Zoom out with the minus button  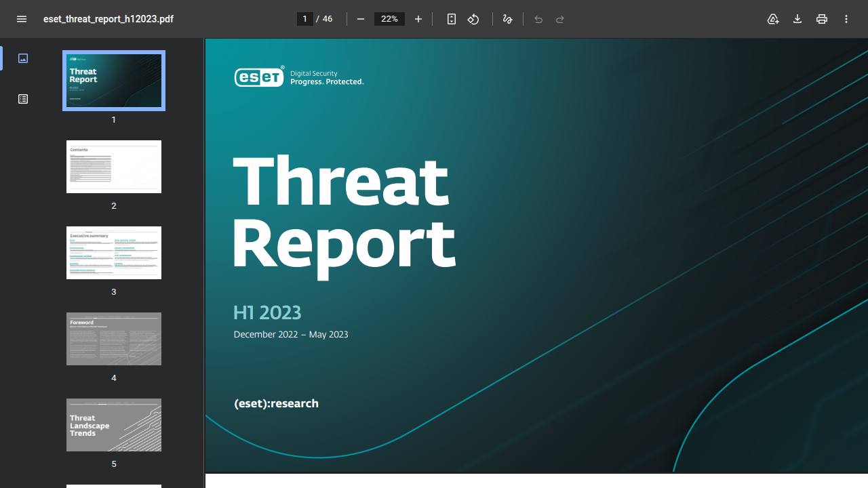click(x=361, y=19)
